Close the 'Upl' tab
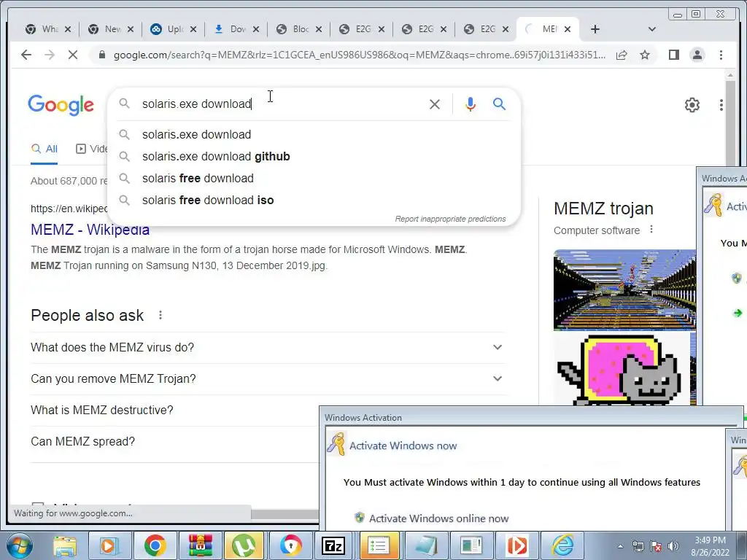Screen dimensions: 747x560 point(193,29)
